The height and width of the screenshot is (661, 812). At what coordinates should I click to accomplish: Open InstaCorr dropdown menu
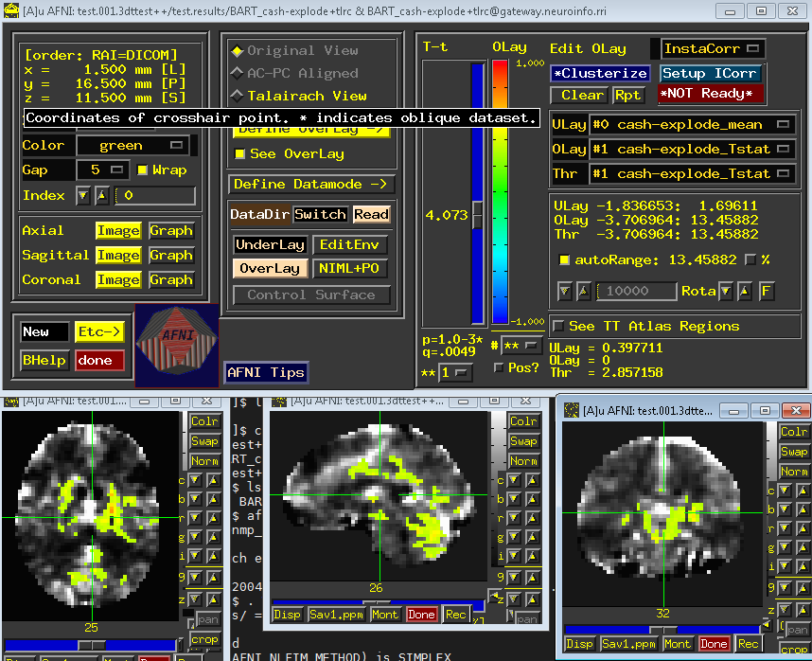713,48
